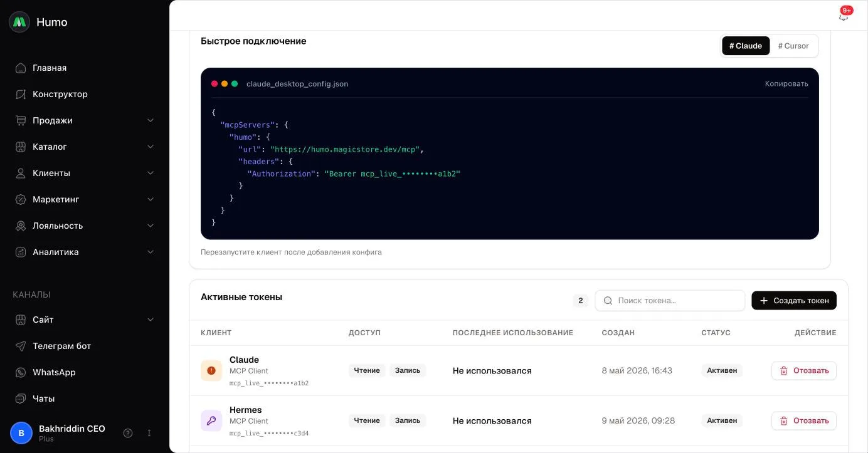868x453 pixels.
Task: Open the Конструктор sidebar icon
Action: coord(21,94)
